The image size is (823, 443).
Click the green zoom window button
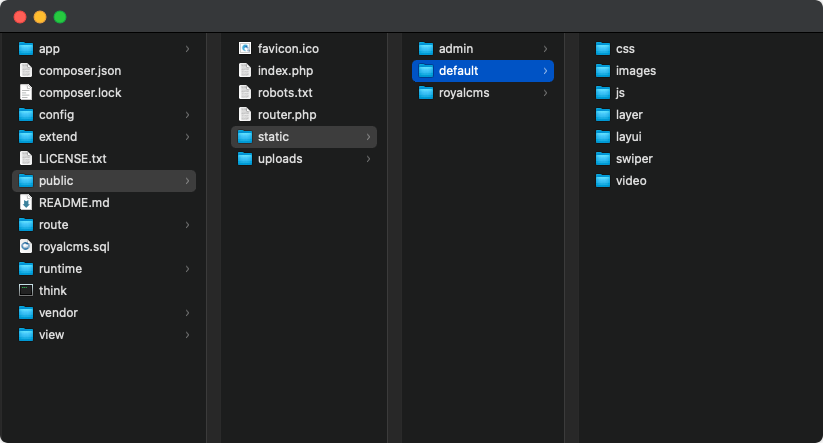(60, 17)
